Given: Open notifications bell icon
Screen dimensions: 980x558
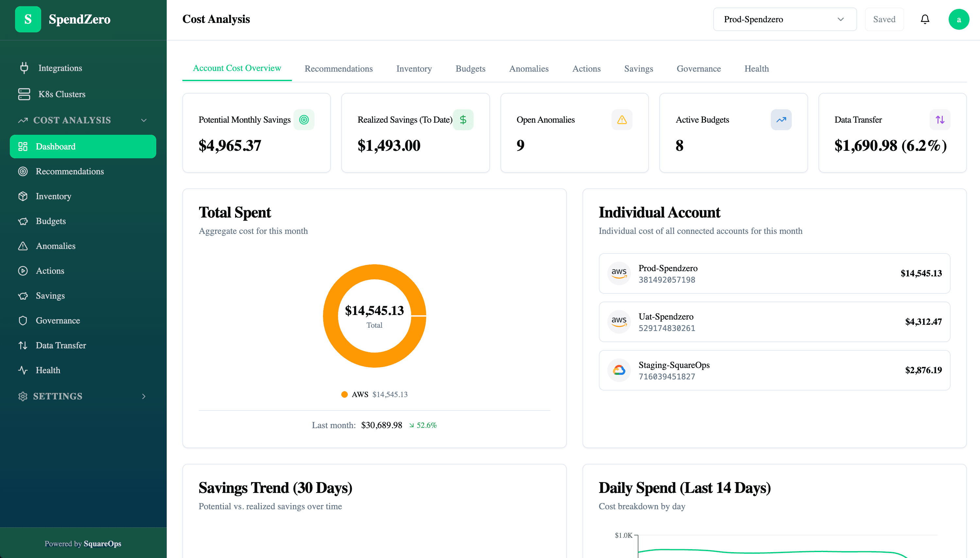Looking at the screenshot, I should [925, 19].
